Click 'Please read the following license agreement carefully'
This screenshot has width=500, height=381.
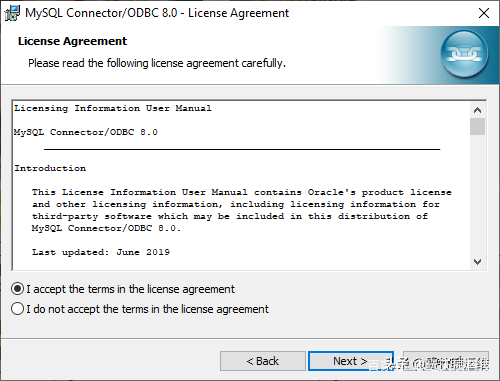click(157, 63)
